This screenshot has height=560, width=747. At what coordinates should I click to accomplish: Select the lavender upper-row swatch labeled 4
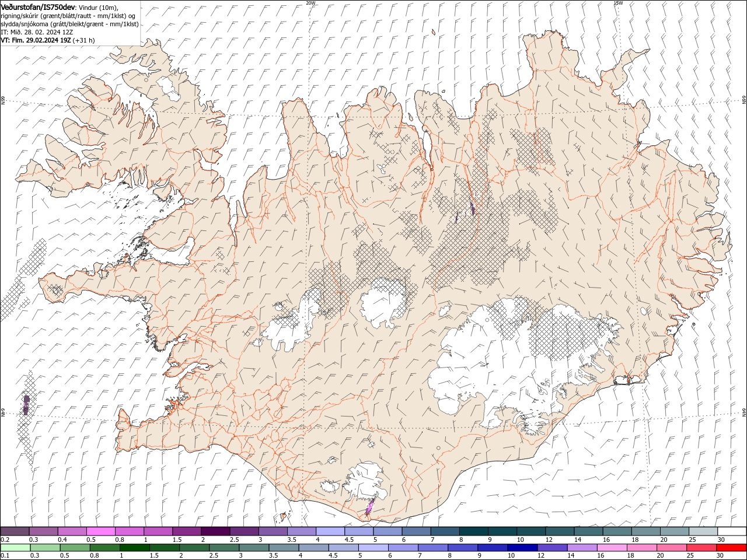(x=330, y=531)
